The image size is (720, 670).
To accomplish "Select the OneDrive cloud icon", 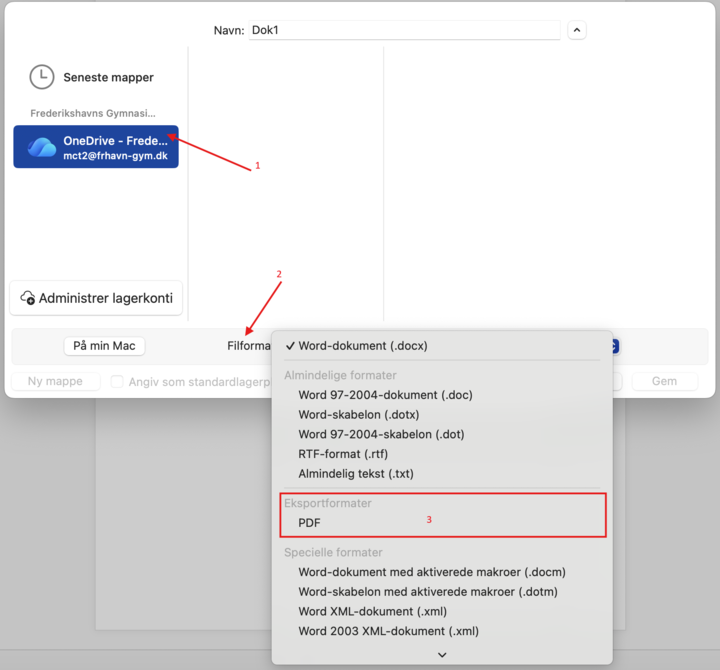I will click(x=42, y=147).
